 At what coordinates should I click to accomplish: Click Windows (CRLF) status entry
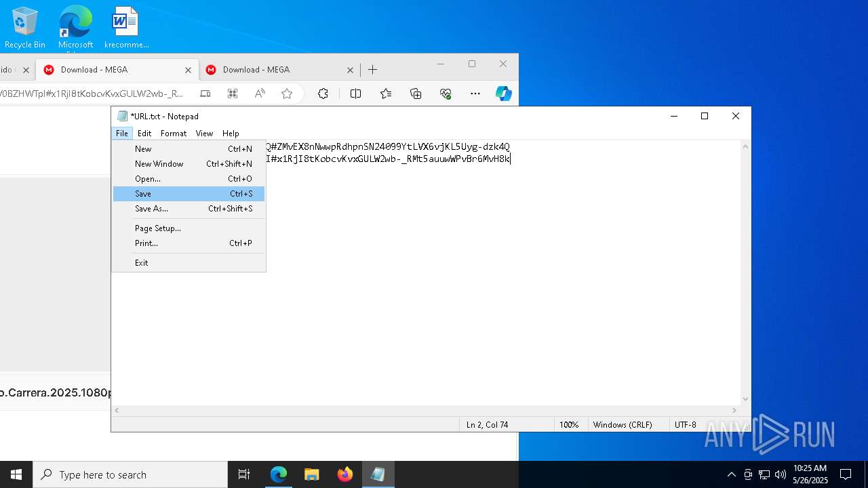[623, 425]
